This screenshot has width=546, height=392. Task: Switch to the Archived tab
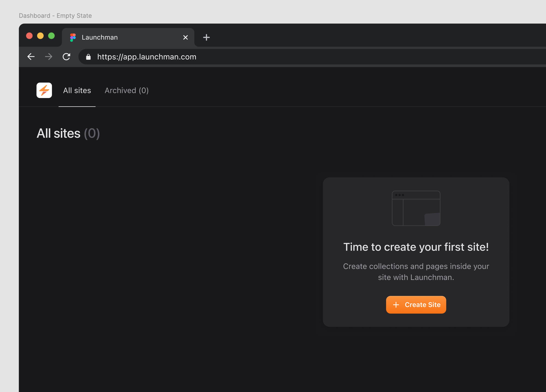click(x=126, y=90)
